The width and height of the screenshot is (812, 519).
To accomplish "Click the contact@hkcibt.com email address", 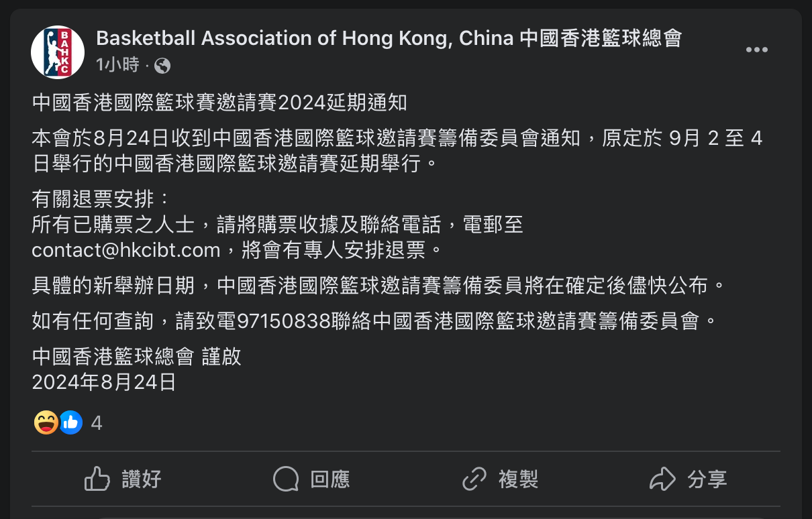I will click(126, 251).
